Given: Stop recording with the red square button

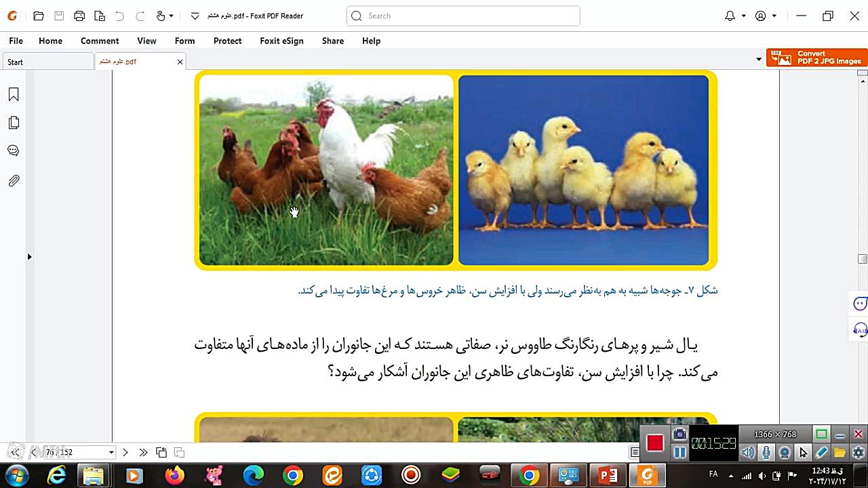Looking at the screenshot, I should click(654, 443).
